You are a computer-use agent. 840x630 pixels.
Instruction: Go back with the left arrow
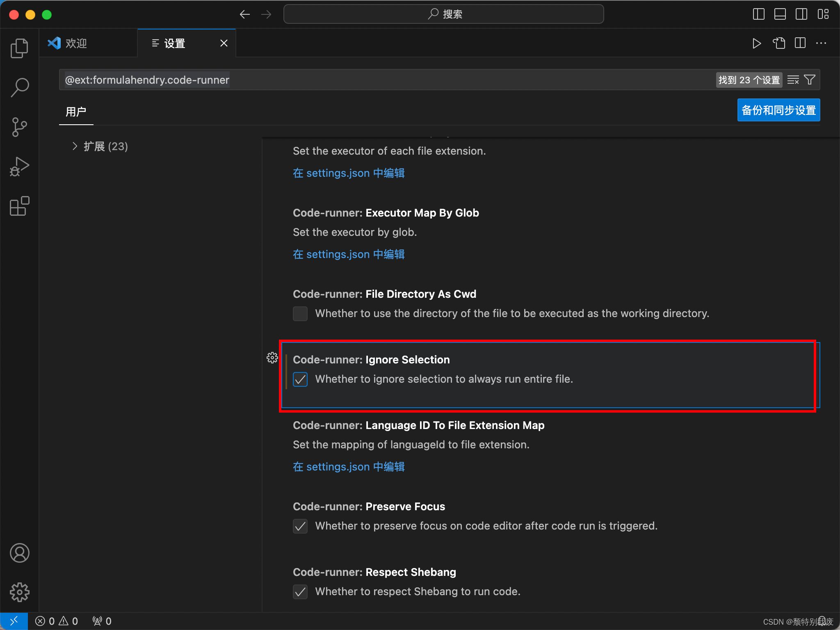pyautogui.click(x=245, y=14)
